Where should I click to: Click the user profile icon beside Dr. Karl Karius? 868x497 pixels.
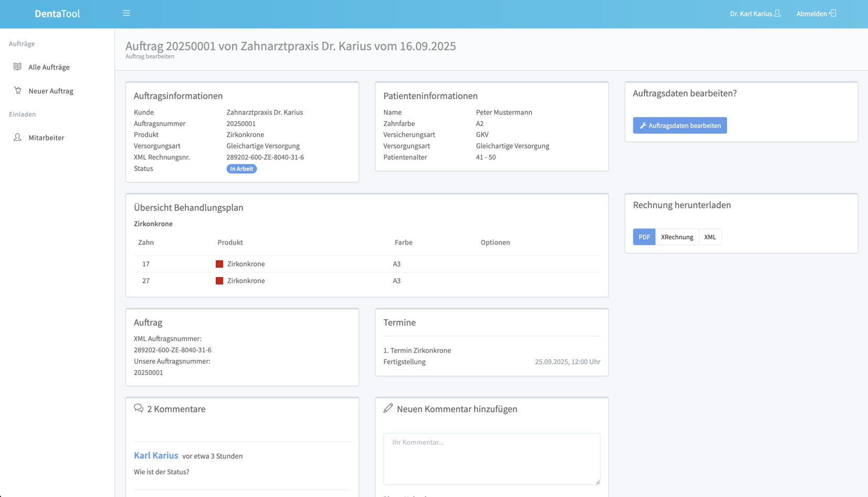tap(777, 13)
